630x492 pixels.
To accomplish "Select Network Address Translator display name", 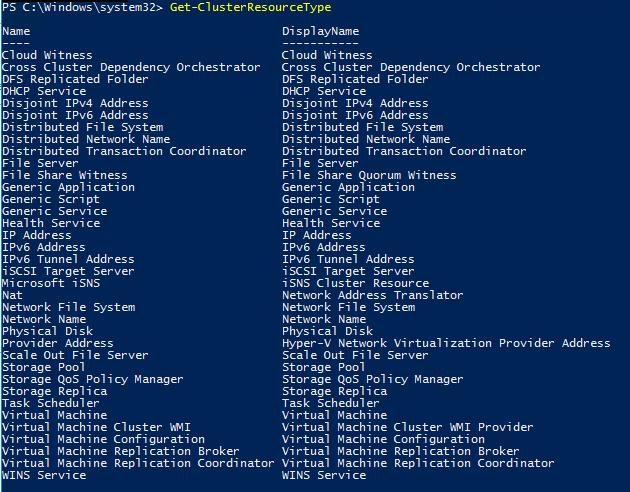I will click(x=372, y=295).
